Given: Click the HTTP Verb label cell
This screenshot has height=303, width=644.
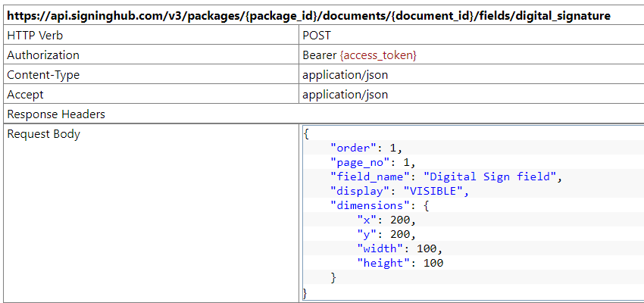Looking at the screenshot, I should coord(36,36).
